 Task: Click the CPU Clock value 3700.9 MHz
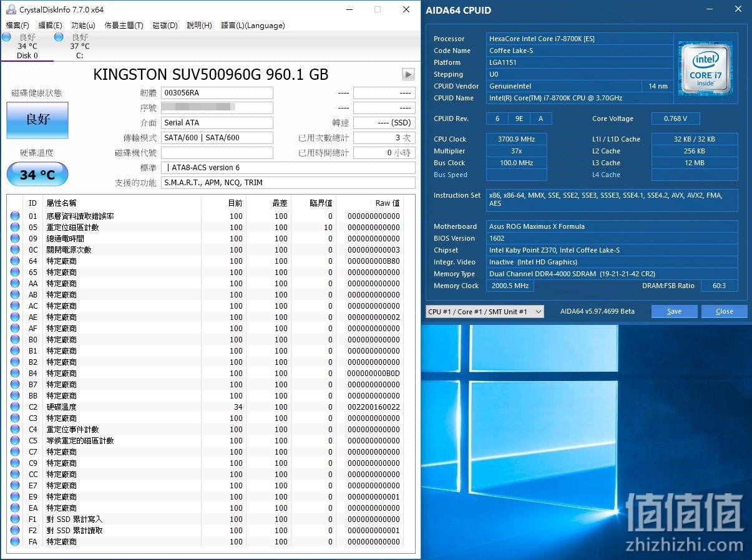pos(517,139)
